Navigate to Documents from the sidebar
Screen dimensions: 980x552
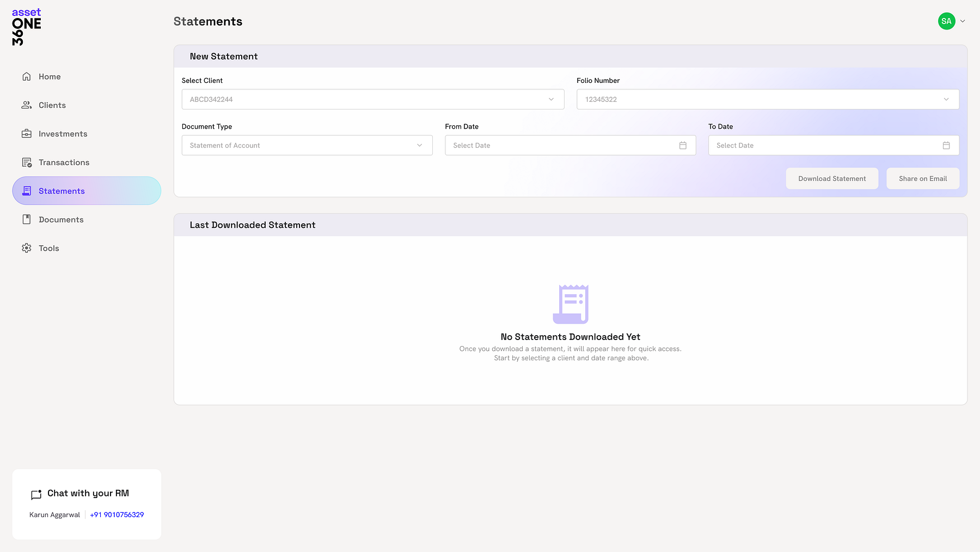click(x=60, y=219)
